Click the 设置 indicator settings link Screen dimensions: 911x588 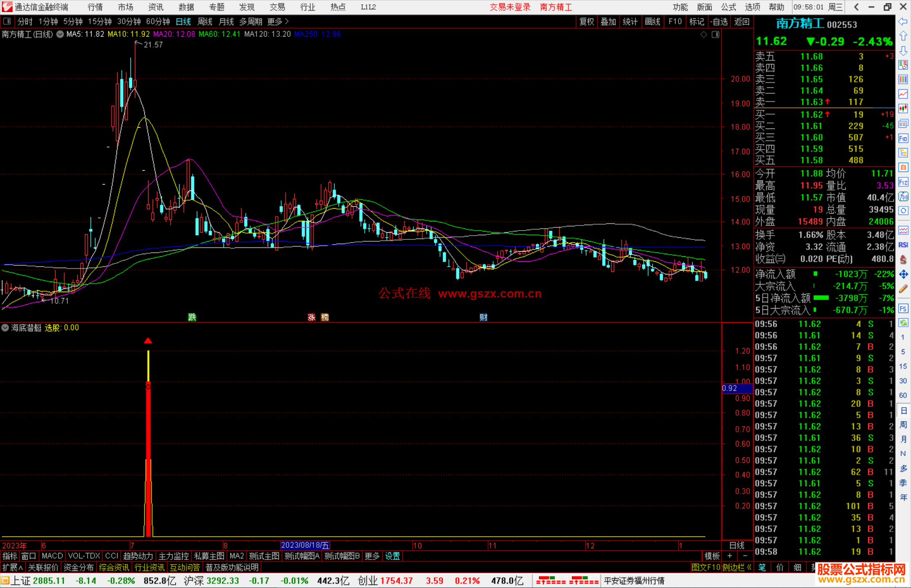pos(392,556)
